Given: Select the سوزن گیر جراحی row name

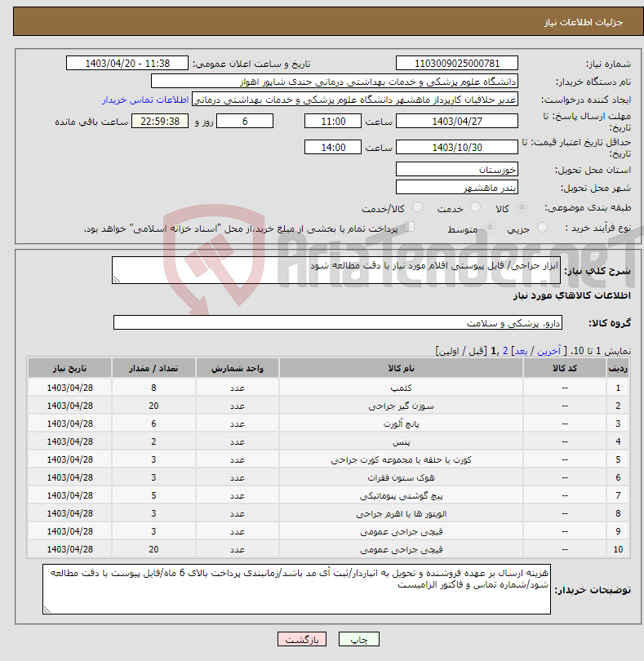Looking at the screenshot, I should 401,406.
